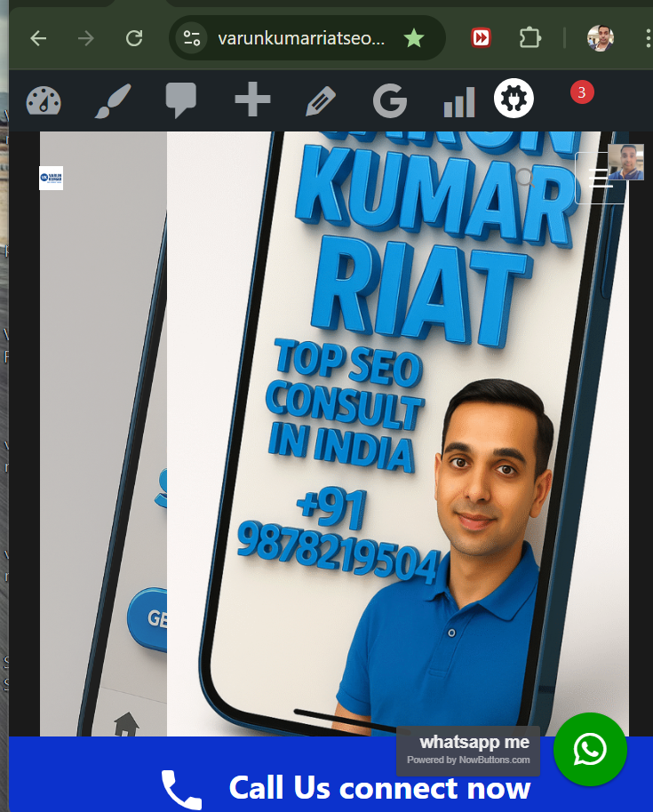The width and height of the screenshot is (653, 812).
Task: Open the site search magnifier icon
Action: point(525,178)
